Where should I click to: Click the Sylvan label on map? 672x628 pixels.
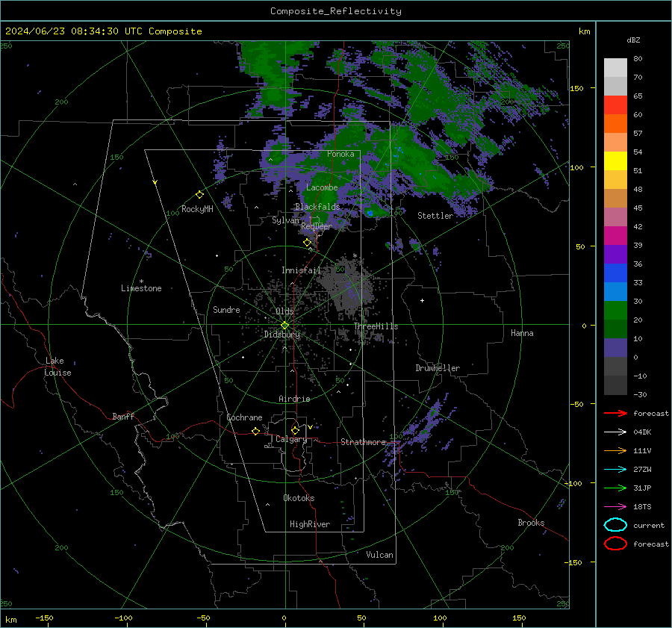coord(285,220)
